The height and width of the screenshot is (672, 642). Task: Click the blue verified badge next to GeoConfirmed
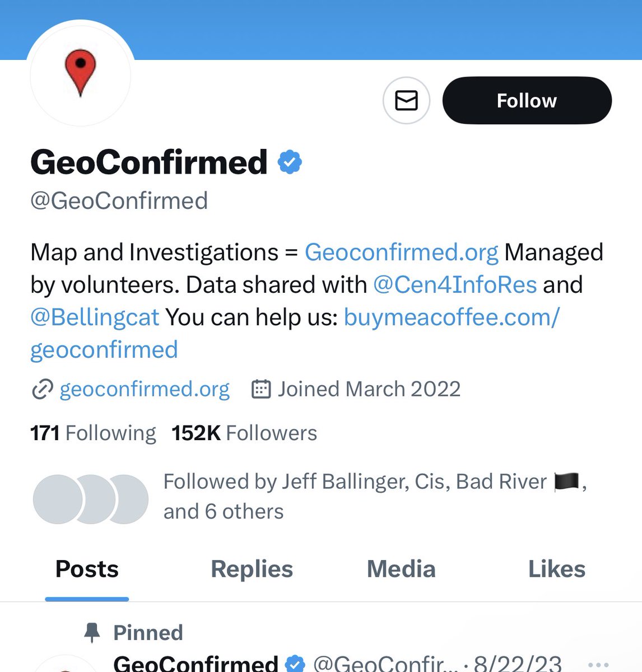(x=290, y=162)
